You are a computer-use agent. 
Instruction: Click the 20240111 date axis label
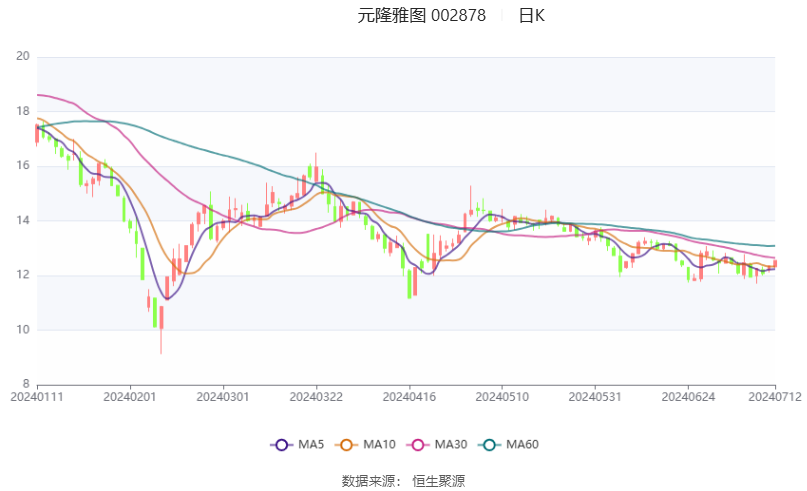(x=37, y=397)
